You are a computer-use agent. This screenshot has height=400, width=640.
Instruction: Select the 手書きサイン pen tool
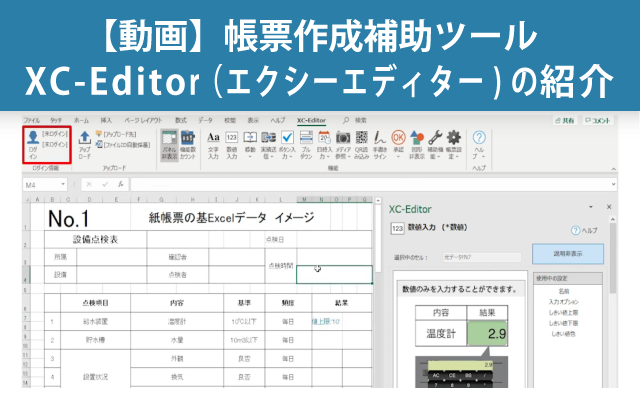(x=380, y=145)
